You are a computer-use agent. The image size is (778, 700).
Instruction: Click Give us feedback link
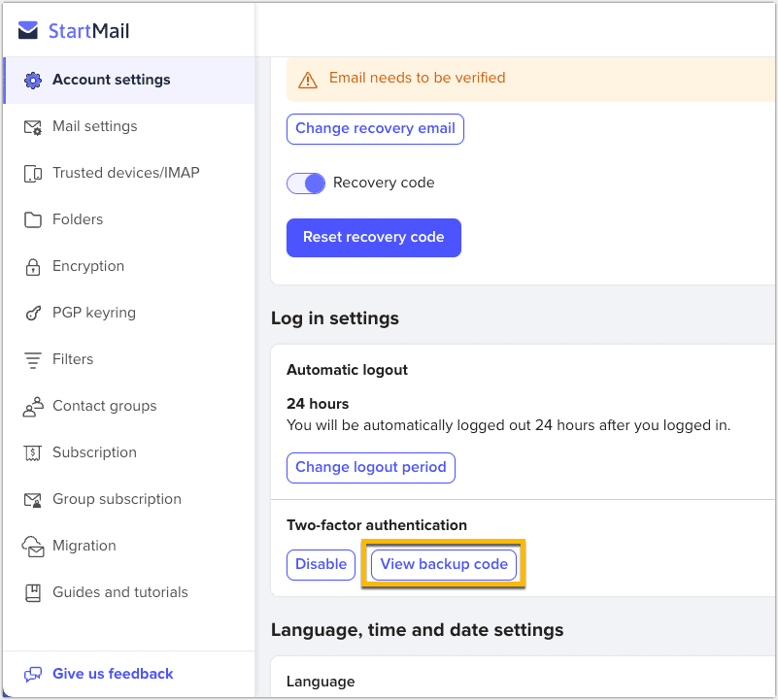coord(113,674)
